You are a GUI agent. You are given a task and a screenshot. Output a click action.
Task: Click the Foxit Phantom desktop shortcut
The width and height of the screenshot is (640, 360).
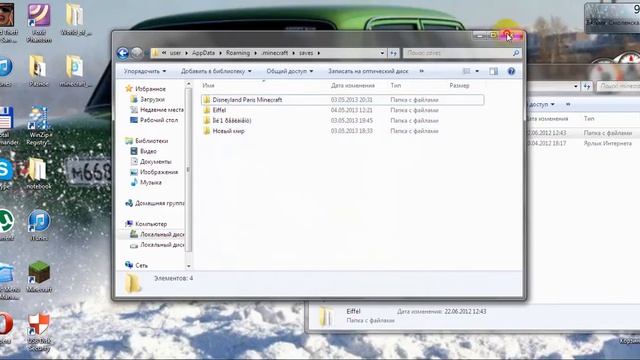(x=39, y=23)
